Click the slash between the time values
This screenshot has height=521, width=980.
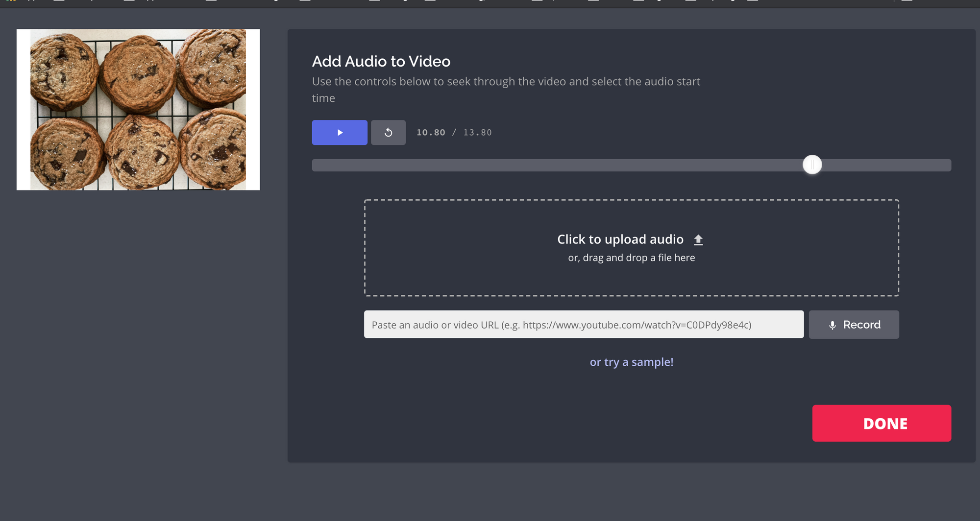[x=454, y=133]
